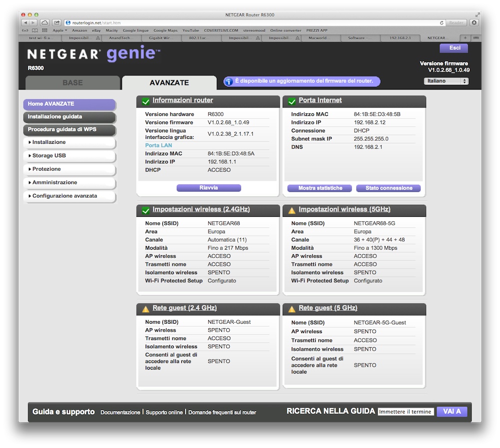Open the Supporto online link

(x=164, y=412)
